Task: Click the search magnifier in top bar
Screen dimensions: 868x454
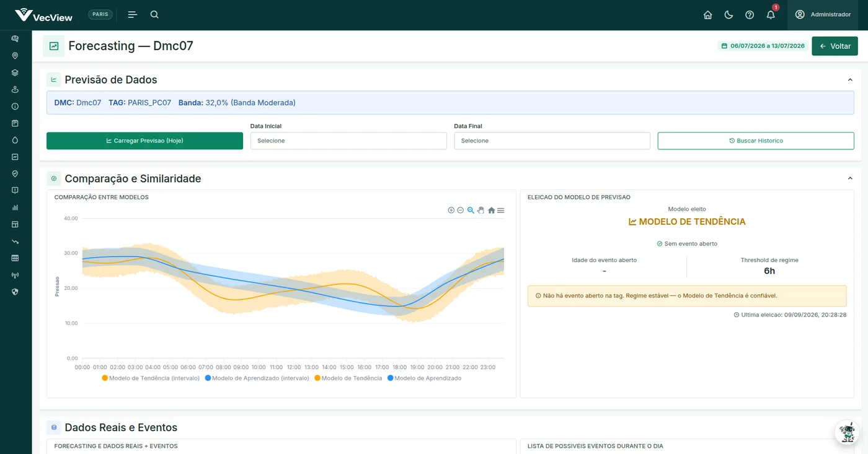Action: [x=154, y=14]
